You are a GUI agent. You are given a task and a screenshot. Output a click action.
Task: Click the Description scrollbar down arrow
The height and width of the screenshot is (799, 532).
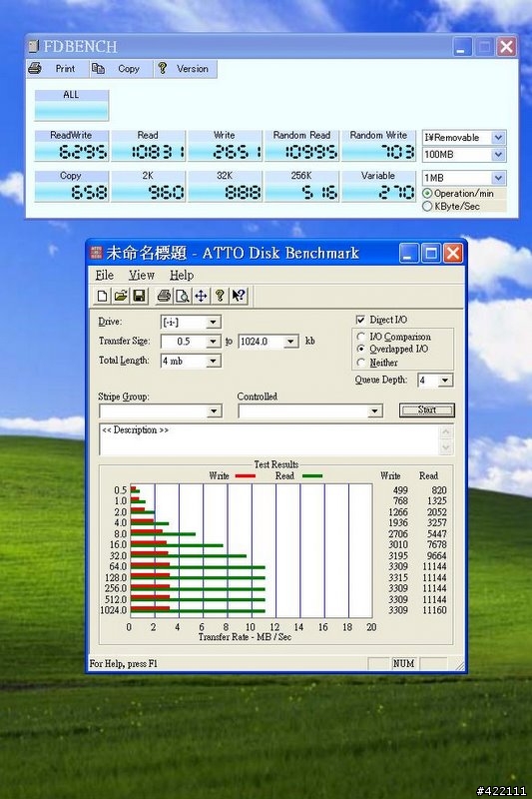tap(446, 447)
